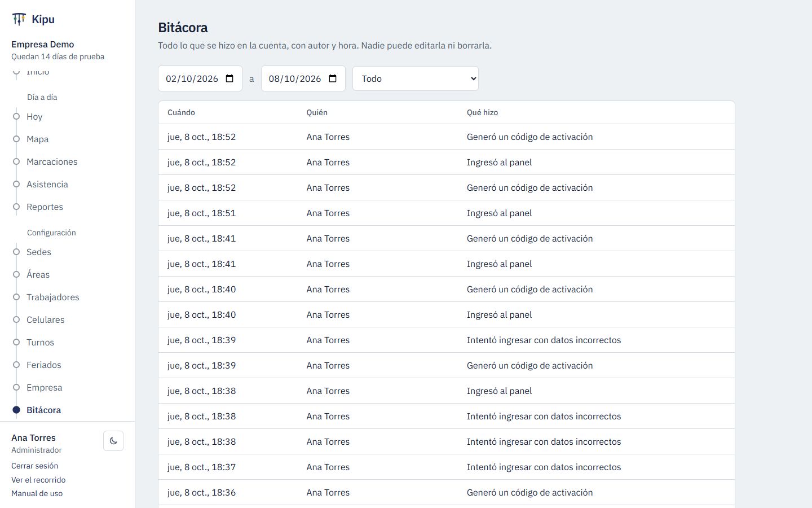Open Feriados settings

click(44, 365)
